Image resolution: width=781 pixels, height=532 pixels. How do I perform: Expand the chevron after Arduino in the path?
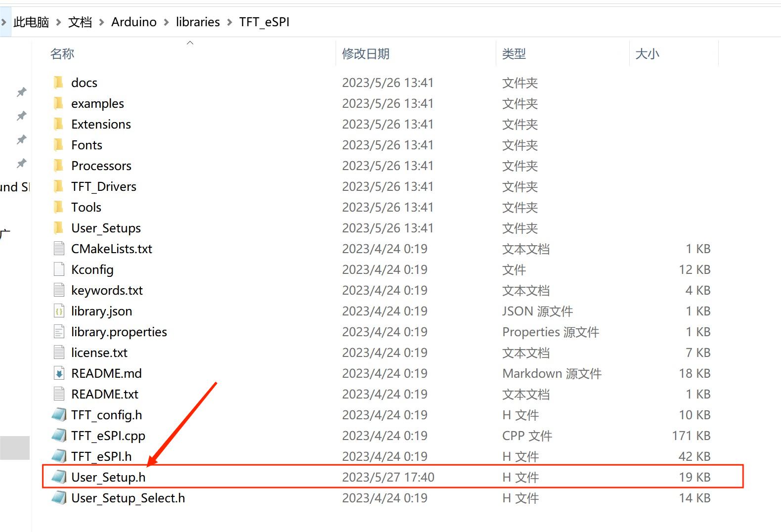166,22
